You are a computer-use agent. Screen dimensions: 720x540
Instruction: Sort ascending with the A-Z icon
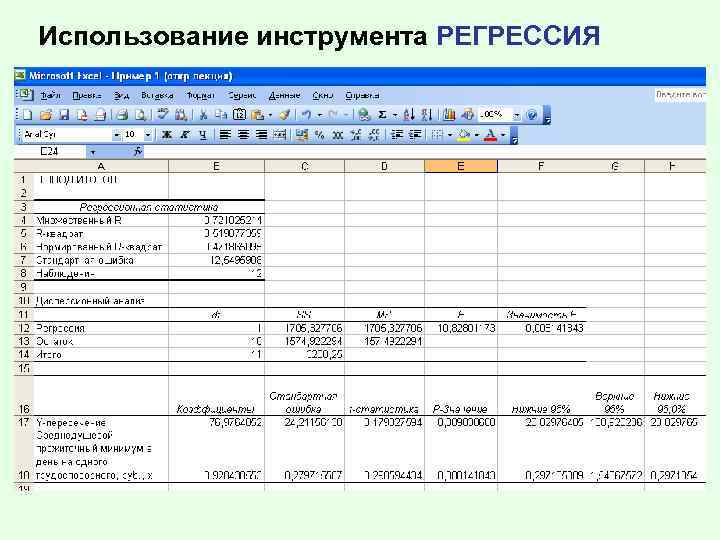[409, 114]
